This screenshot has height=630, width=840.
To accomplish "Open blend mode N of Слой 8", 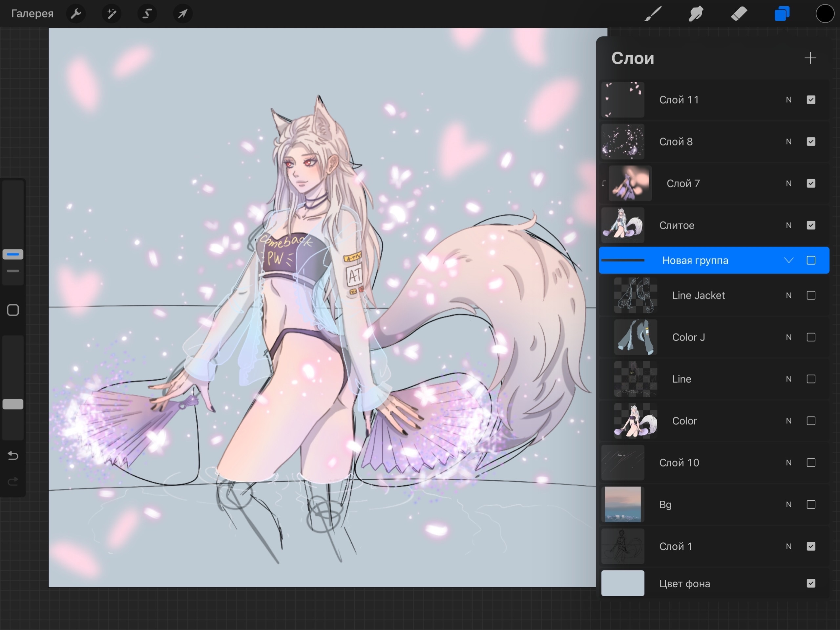I will [x=789, y=142].
